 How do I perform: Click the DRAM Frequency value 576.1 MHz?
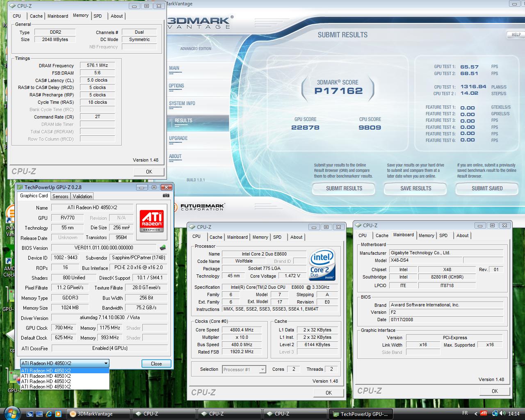pyautogui.click(x=97, y=65)
